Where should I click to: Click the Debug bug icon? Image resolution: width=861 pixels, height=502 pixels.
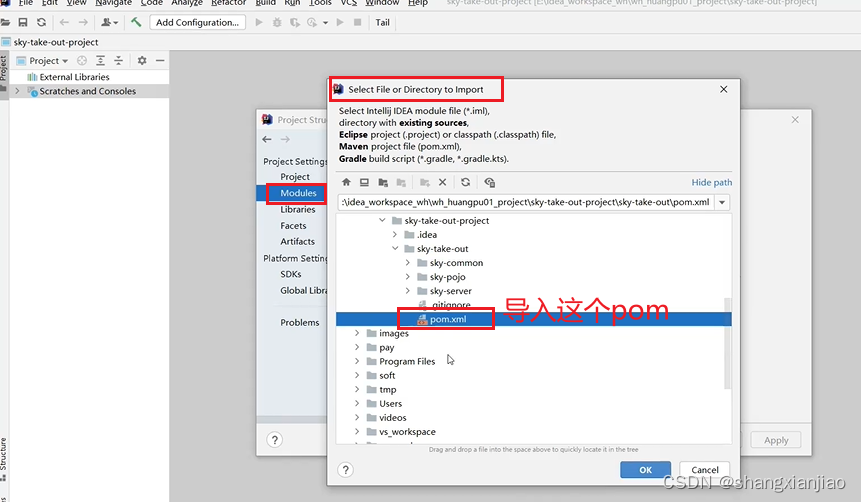[x=277, y=23]
